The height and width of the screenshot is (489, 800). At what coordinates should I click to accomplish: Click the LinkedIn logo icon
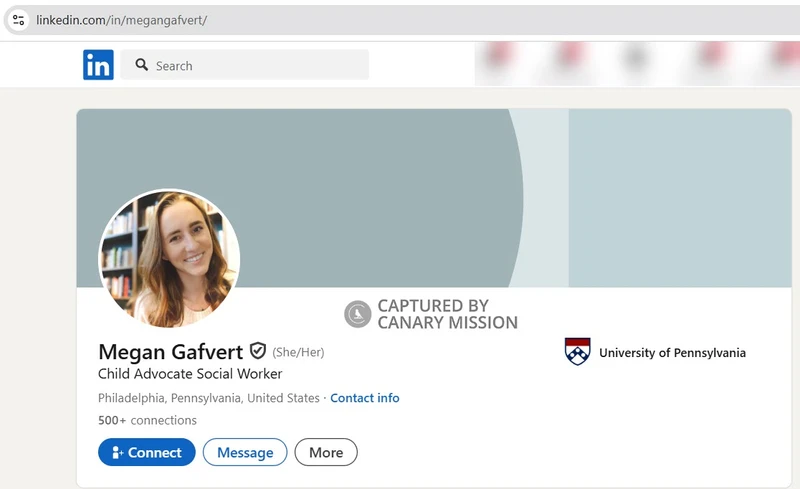tap(98, 65)
